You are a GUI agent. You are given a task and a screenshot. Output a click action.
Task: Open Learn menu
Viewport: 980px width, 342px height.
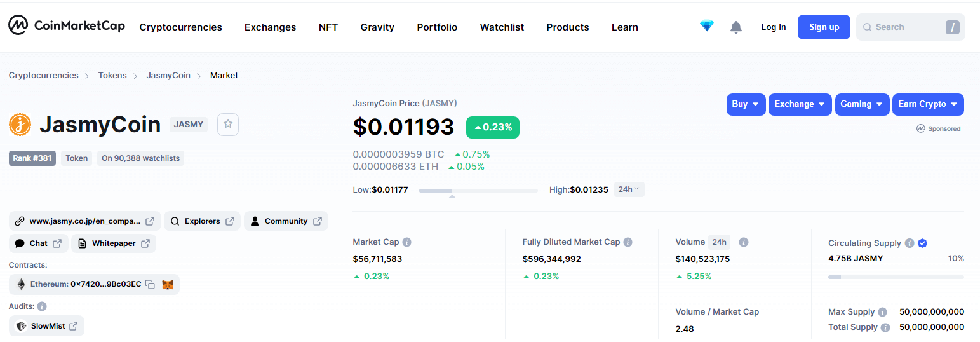click(x=625, y=27)
